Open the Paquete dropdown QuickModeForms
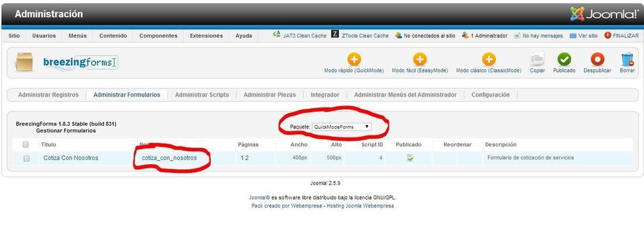 tap(342, 127)
